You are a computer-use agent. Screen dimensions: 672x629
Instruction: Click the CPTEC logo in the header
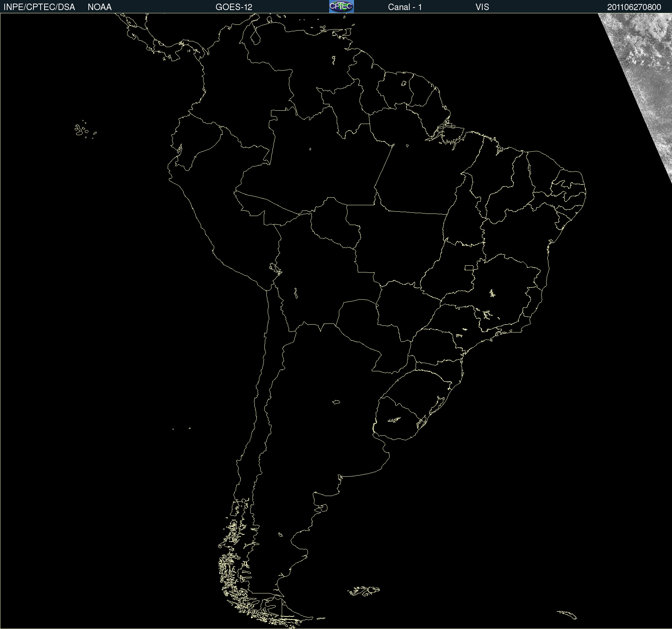[341, 6]
